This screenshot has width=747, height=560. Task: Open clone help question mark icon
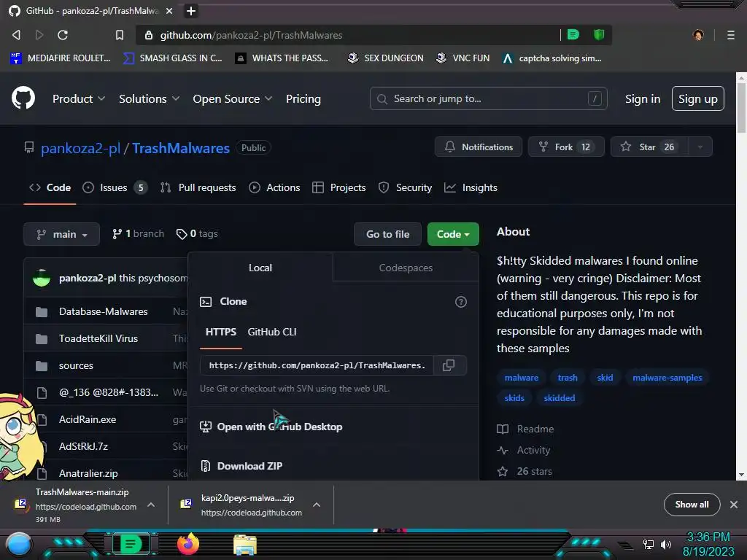click(461, 302)
